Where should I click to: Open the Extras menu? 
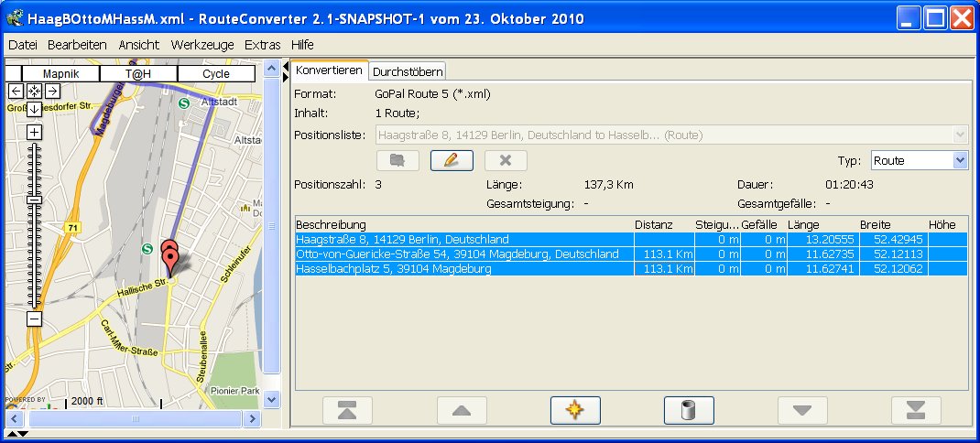[x=262, y=45]
